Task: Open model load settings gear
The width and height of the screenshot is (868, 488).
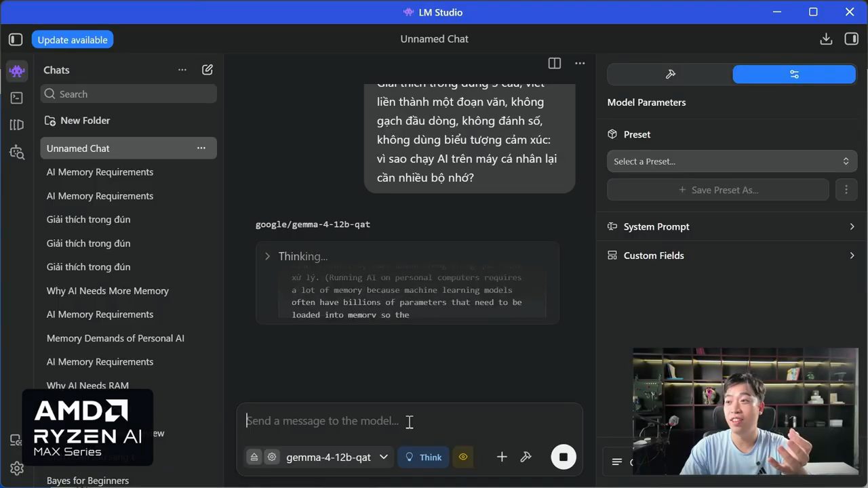Action: pyautogui.click(x=271, y=457)
